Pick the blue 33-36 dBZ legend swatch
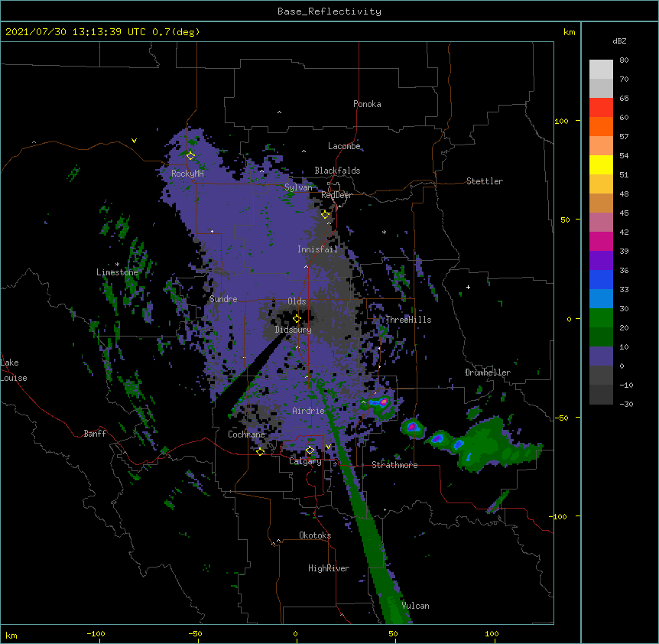The height and width of the screenshot is (644, 659). (x=601, y=279)
